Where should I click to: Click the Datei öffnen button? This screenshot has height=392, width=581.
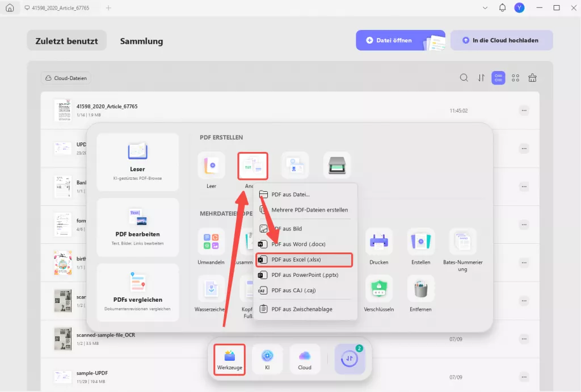point(401,40)
